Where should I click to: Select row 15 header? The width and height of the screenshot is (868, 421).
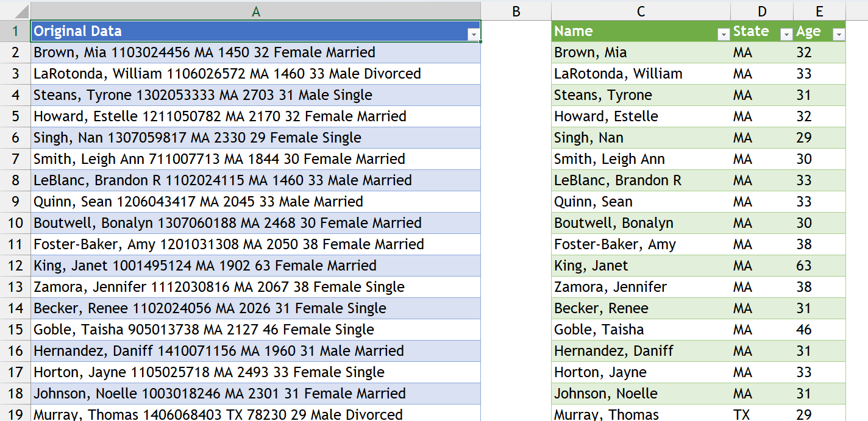[15, 330]
